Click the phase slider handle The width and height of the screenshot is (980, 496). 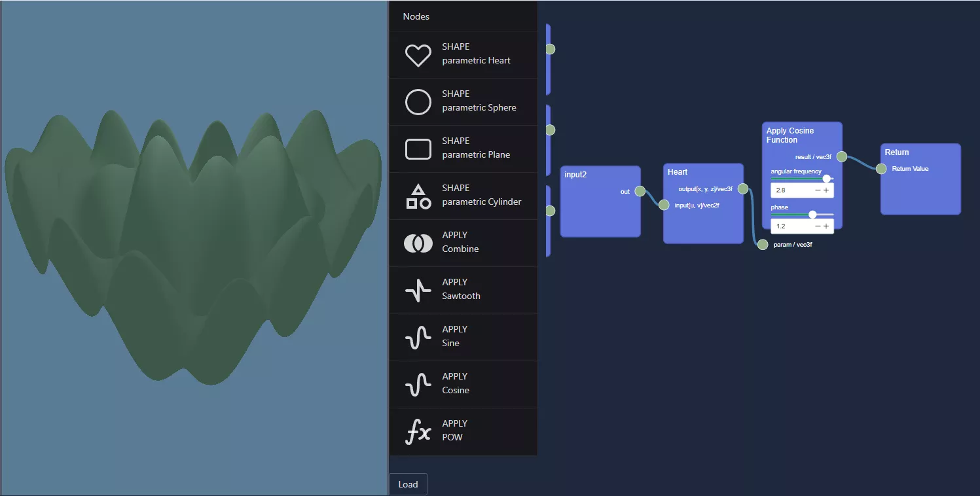[812, 214]
